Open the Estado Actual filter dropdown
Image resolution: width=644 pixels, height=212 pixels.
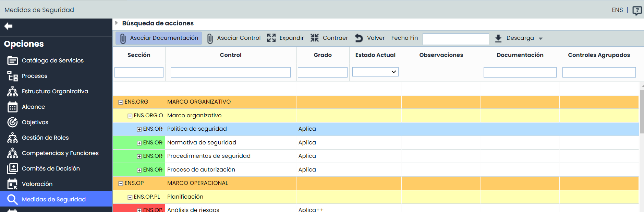click(x=375, y=72)
